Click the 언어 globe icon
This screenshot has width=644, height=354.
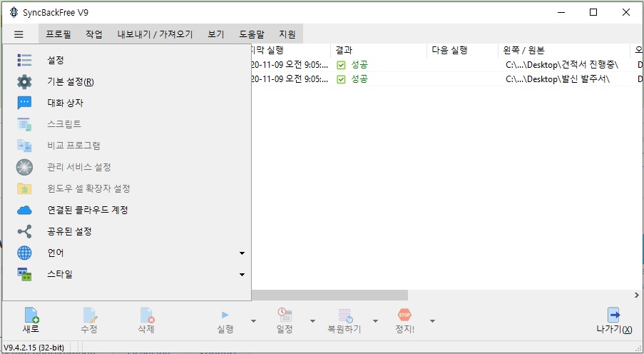[x=24, y=253]
